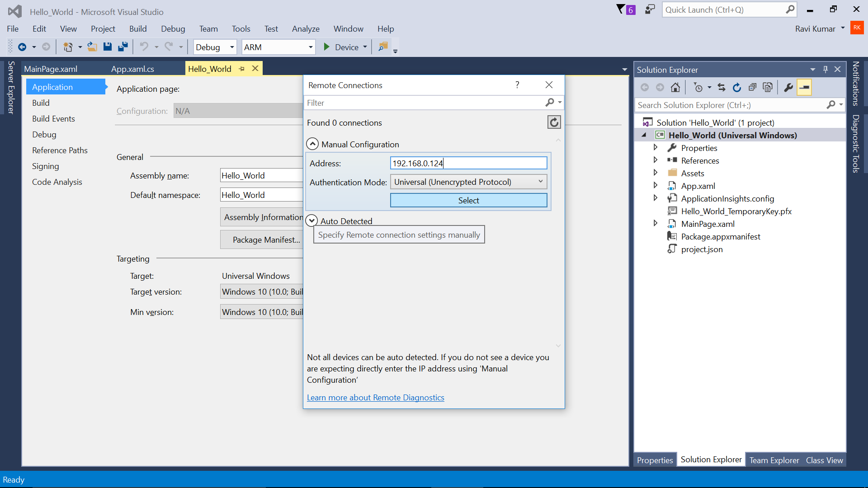Click the Assembly name text box
This screenshot has height=488, width=868.
[261, 175]
